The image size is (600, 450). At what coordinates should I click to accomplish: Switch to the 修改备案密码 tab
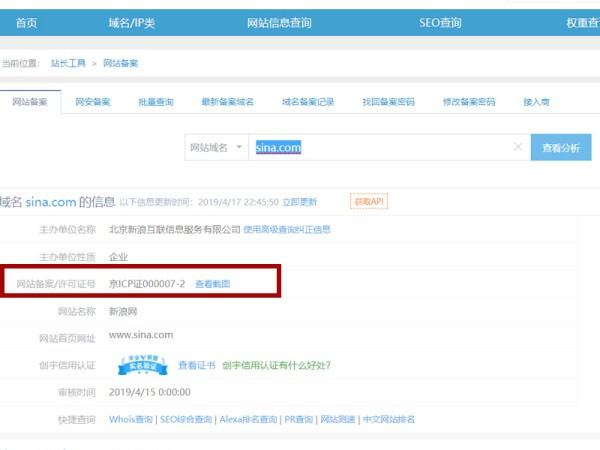click(469, 102)
